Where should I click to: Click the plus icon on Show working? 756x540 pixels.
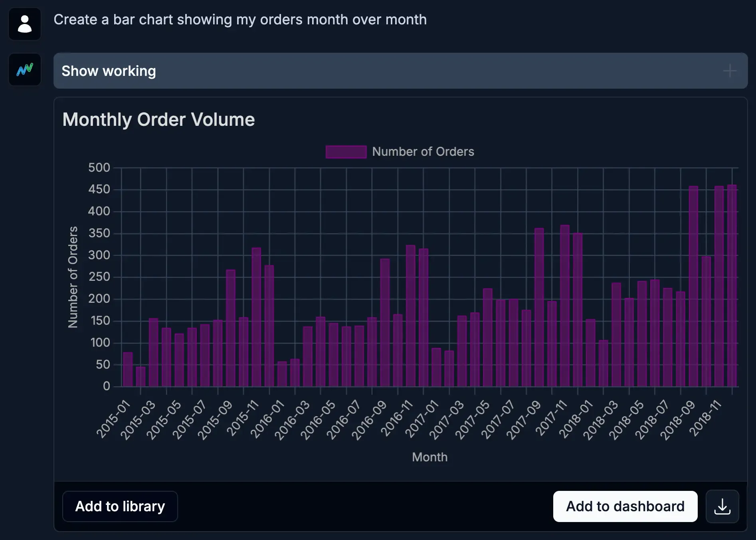click(729, 71)
